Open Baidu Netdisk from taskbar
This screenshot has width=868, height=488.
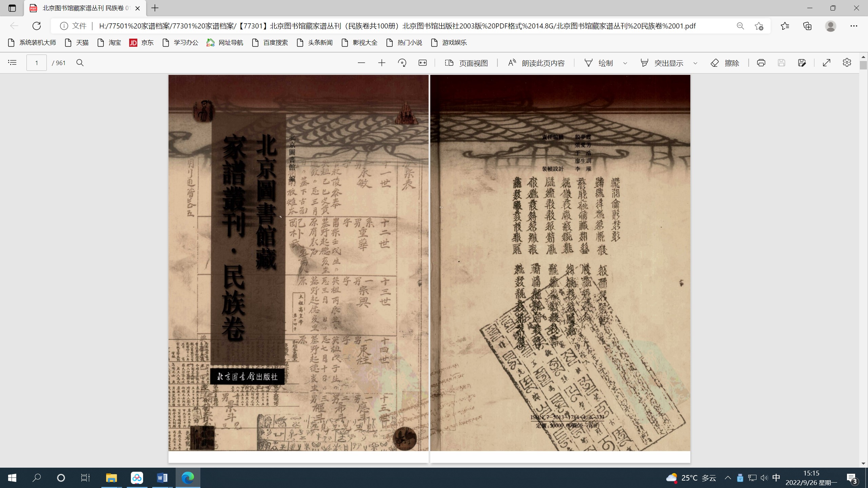point(137,478)
